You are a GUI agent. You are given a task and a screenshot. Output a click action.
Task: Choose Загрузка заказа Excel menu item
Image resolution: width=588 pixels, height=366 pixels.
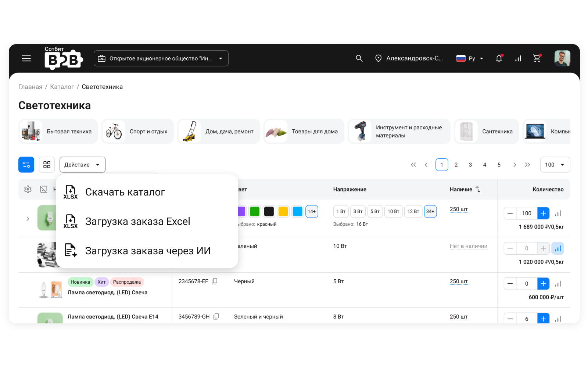click(x=147, y=221)
